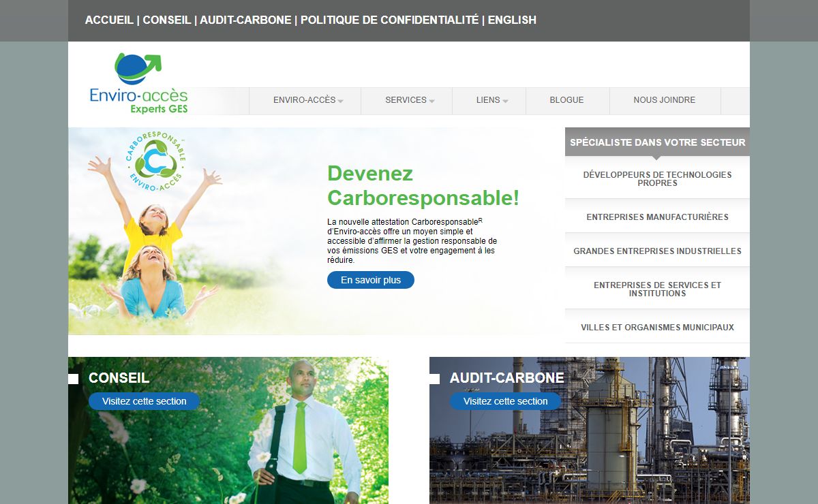Click the Enviro-accès Experts GES logo
Image resolution: width=818 pixels, height=504 pixels.
(x=139, y=83)
